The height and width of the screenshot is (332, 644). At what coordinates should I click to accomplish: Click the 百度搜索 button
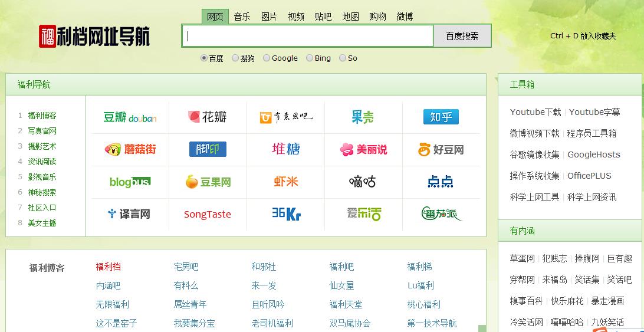[x=462, y=36]
